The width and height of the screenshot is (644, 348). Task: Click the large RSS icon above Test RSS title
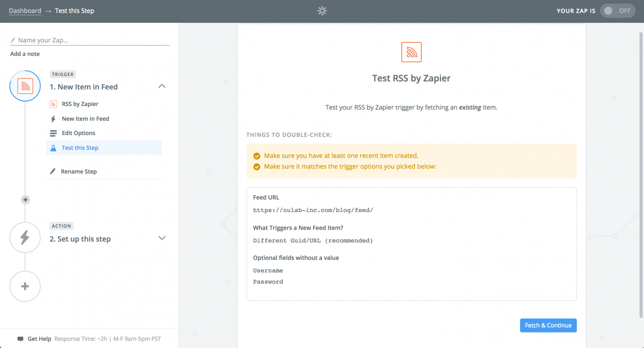tap(411, 52)
